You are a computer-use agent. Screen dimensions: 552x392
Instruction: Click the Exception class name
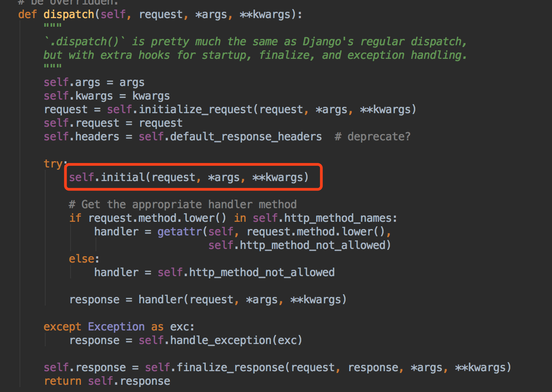[116, 327]
